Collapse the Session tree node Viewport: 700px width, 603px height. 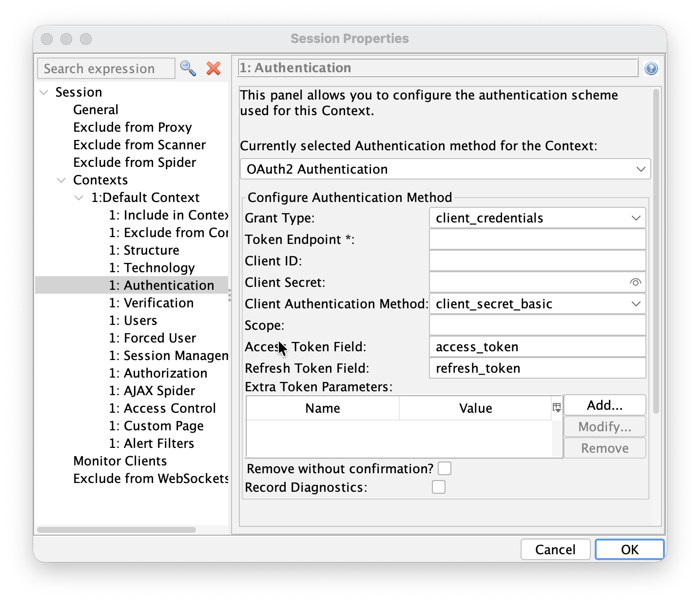(44, 92)
